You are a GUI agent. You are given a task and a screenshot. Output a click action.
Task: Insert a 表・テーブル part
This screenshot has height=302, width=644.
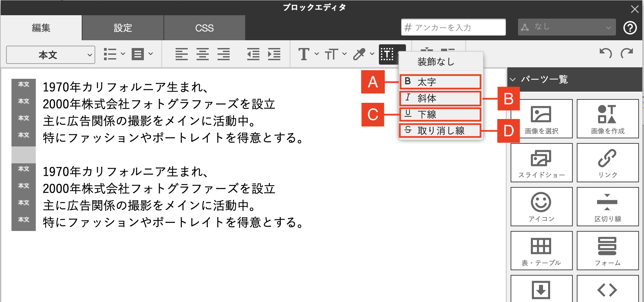pyautogui.click(x=542, y=251)
